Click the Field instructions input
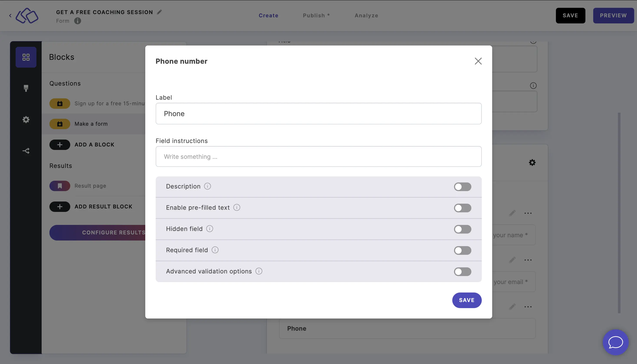Screen dimensions: 637x364 [318, 156]
